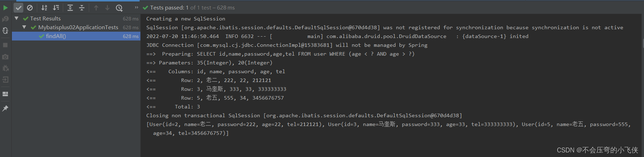Open the layout settings icon
The height and width of the screenshot is (157, 644).
point(5,94)
